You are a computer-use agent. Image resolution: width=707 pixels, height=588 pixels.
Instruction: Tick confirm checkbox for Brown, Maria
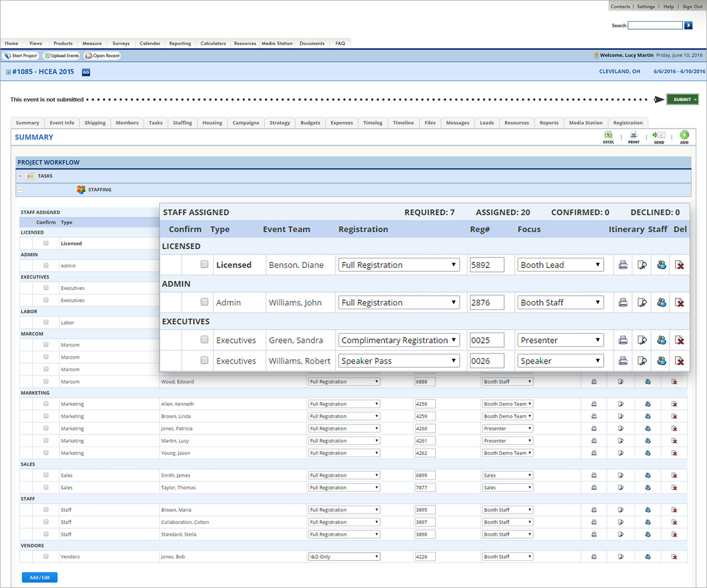[x=46, y=510]
